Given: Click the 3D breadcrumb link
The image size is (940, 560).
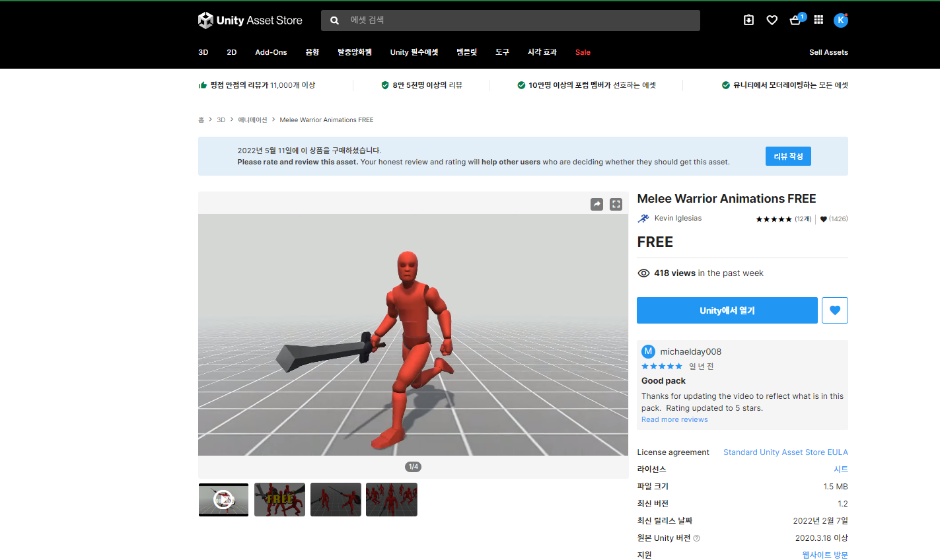Looking at the screenshot, I should [221, 120].
